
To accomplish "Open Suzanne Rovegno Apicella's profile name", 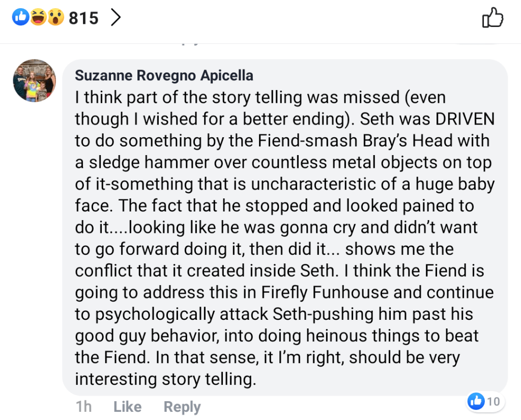I will tap(164, 76).
